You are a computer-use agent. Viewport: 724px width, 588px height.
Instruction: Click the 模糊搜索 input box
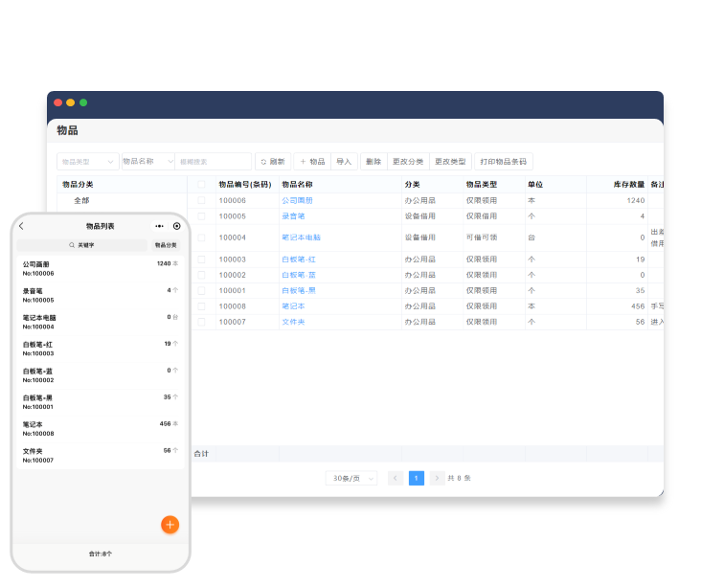coord(213,161)
